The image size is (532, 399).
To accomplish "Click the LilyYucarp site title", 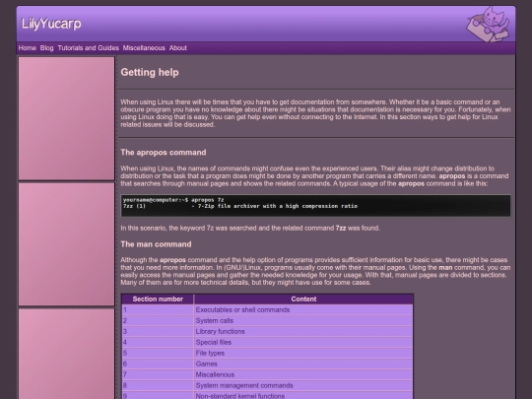I will coord(51,24).
